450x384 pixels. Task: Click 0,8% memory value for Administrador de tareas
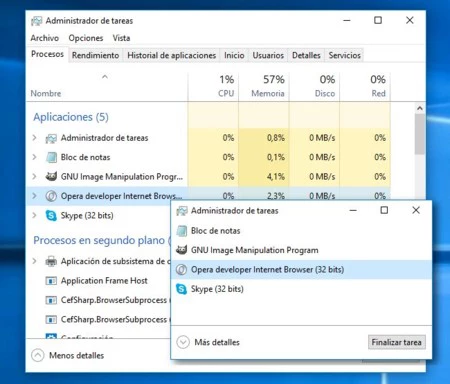(x=276, y=138)
